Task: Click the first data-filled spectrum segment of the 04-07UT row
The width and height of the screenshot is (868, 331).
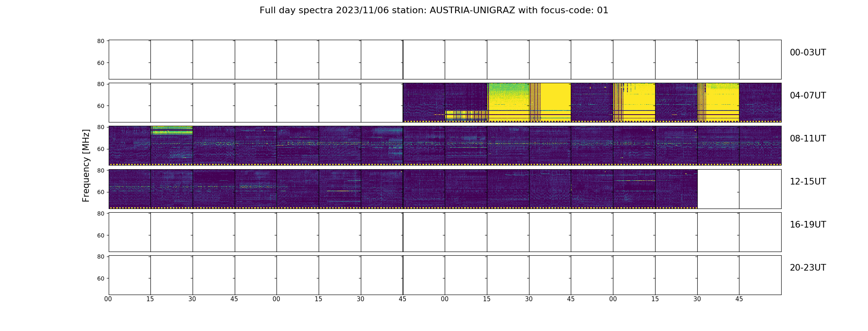Action: point(424,102)
